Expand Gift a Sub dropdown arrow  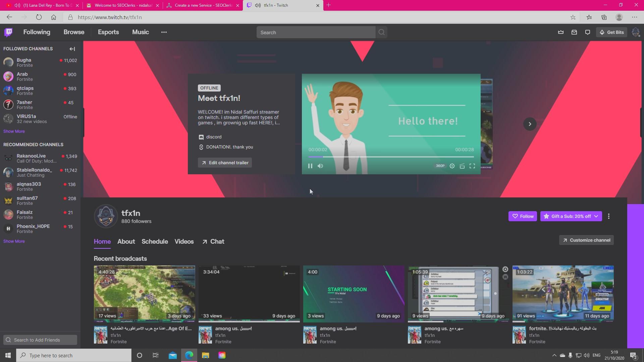[596, 216]
